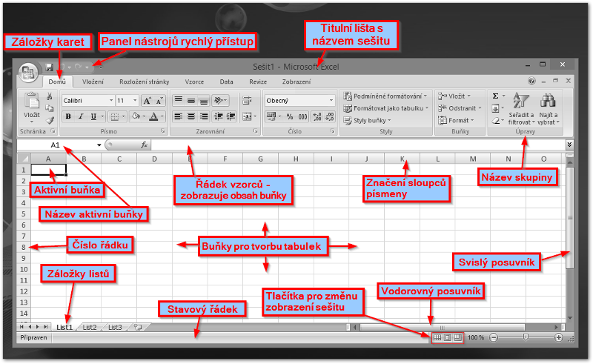Click the large Vložit paste button
Screen dimensions: 593x364
click(x=32, y=107)
